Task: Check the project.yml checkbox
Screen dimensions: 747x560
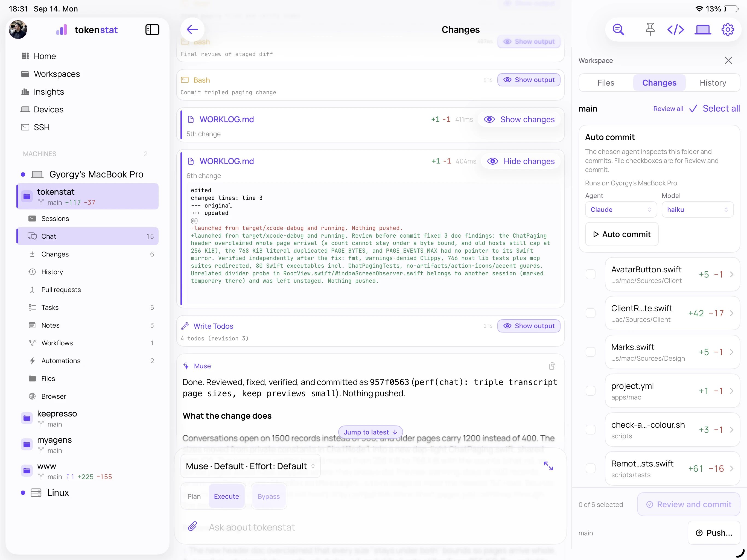Action: [590, 391]
